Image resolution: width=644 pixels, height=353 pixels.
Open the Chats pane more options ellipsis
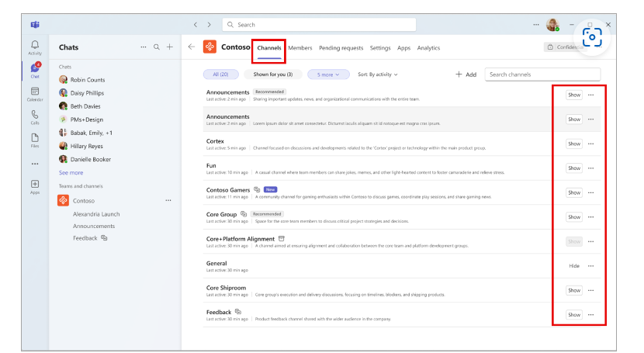pyautogui.click(x=144, y=47)
